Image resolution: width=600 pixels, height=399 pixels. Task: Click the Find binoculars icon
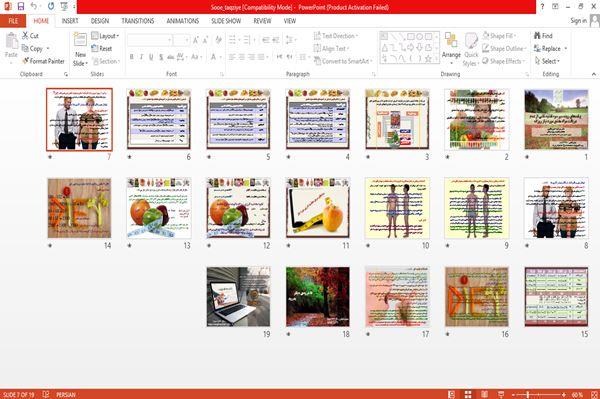point(538,36)
